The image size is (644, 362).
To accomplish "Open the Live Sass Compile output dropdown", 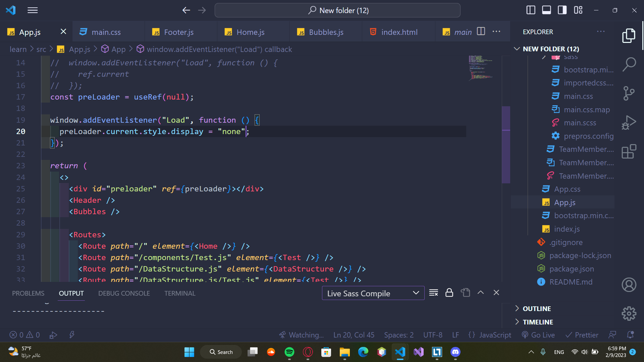I will [373, 293].
